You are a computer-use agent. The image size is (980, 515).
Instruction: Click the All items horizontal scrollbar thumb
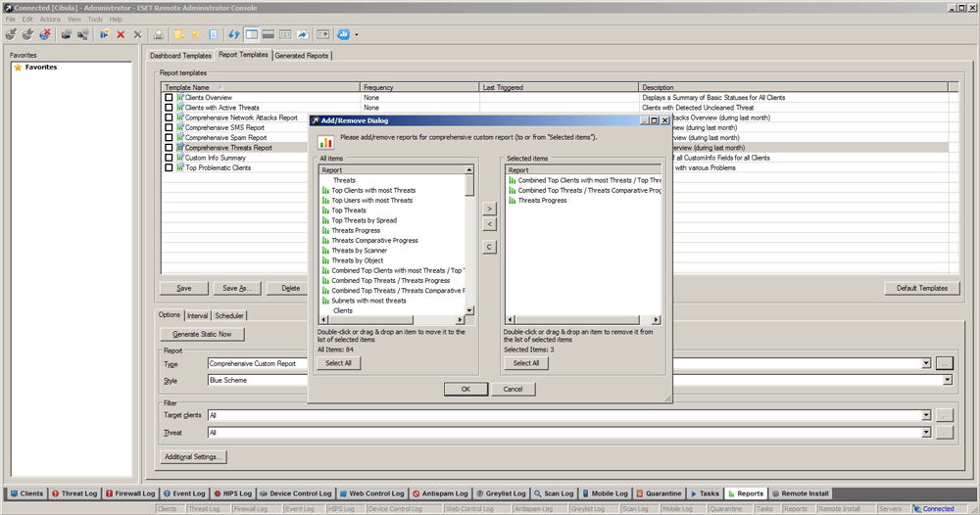pyautogui.click(x=370, y=319)
